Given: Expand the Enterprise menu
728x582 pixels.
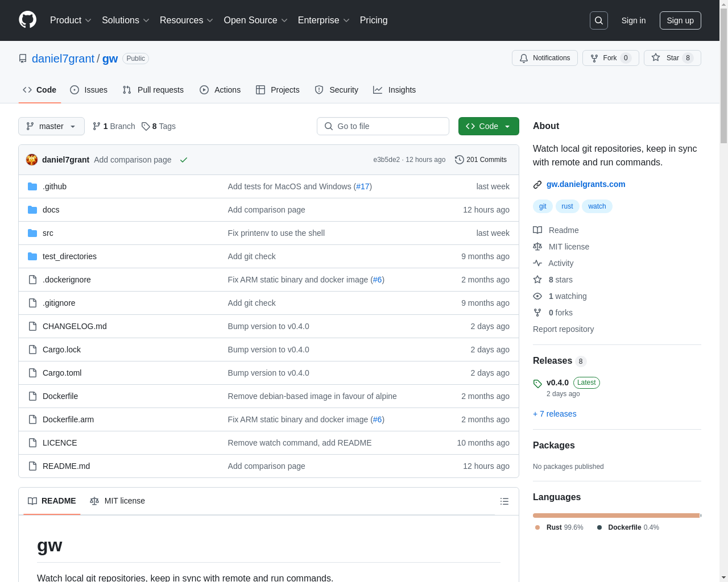Looking at the screenshot, I should tap(324, 20).
